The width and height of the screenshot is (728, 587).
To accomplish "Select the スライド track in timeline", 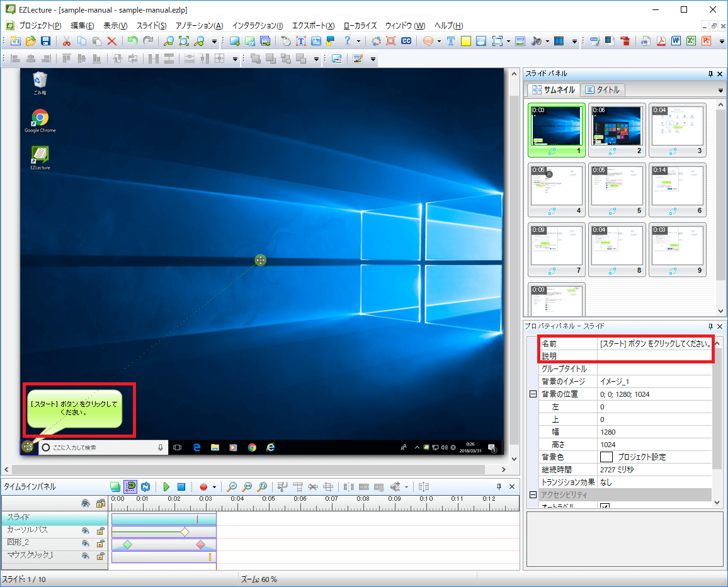I will (x=55, y=517).
